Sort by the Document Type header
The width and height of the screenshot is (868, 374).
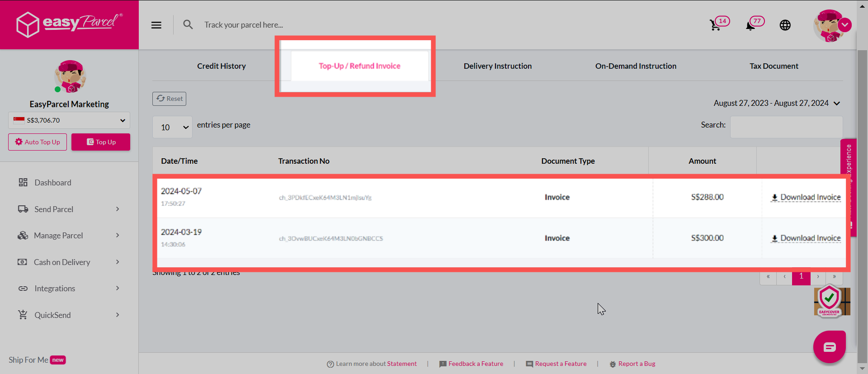pos(568,161)
